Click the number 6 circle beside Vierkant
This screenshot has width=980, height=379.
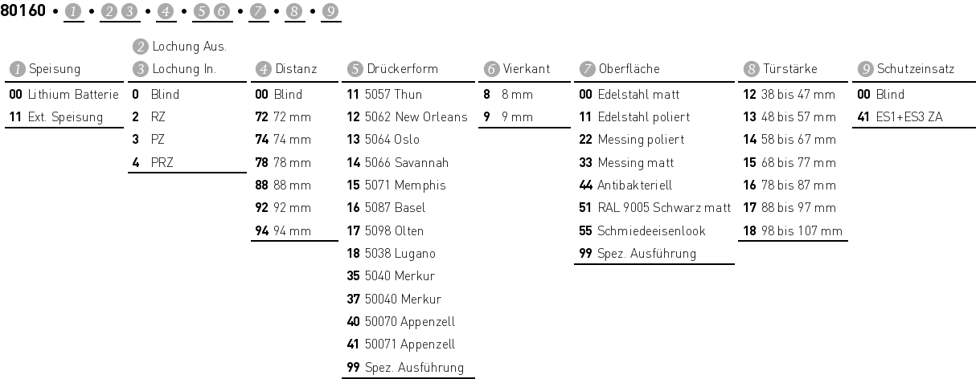tap(493, 70)
